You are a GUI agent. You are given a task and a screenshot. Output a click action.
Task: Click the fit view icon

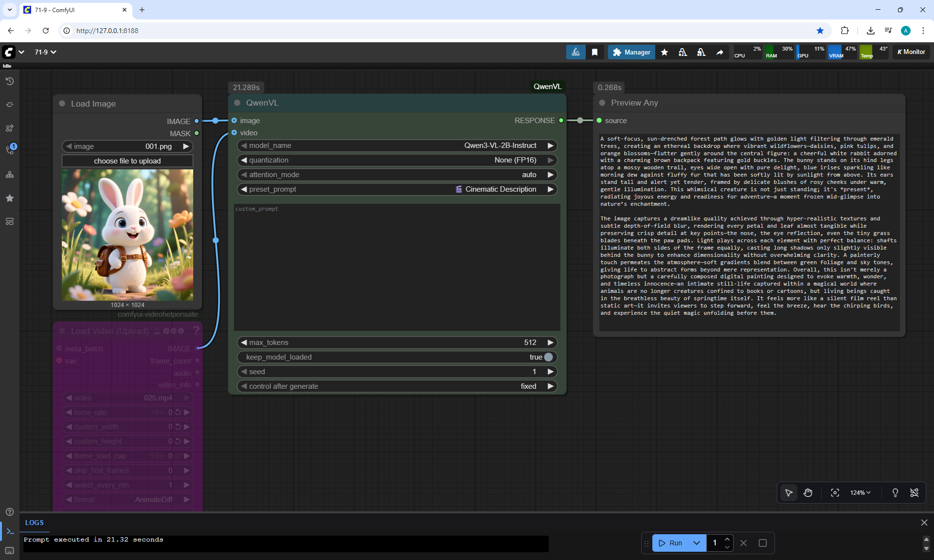coord(835,493)
